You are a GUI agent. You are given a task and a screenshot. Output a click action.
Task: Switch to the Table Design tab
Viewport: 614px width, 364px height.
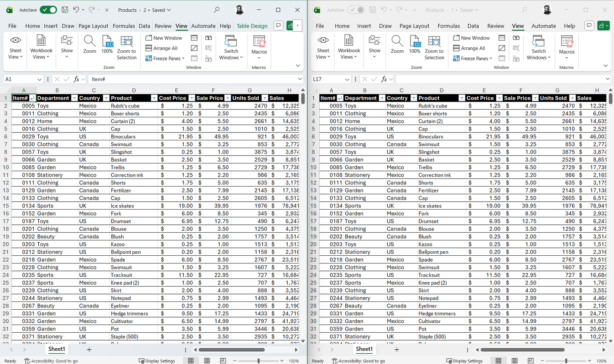point(252,26)
